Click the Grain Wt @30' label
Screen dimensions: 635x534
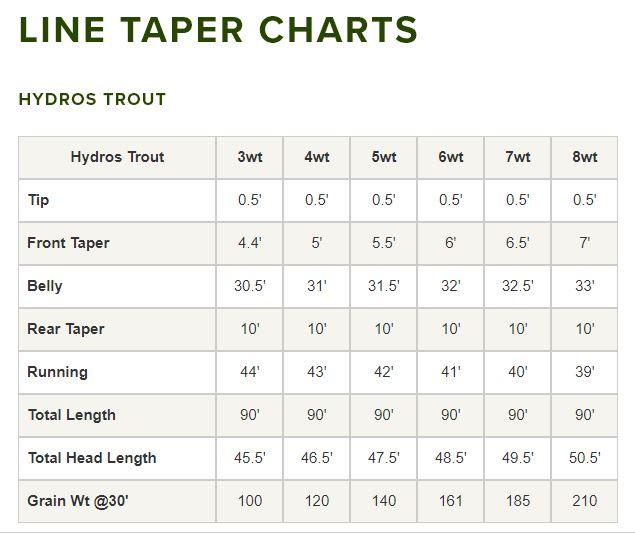pyautogui.click(x=78, y=501)
